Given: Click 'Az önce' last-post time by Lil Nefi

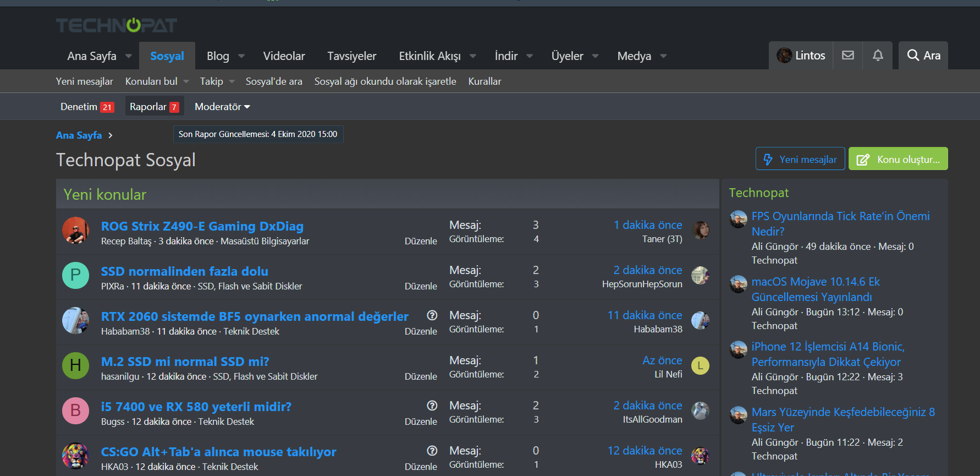Looking at the screenshot, I should 662,360.
